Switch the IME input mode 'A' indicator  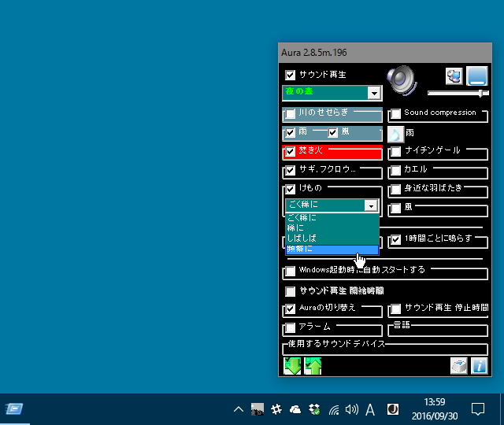click(370, 409)
